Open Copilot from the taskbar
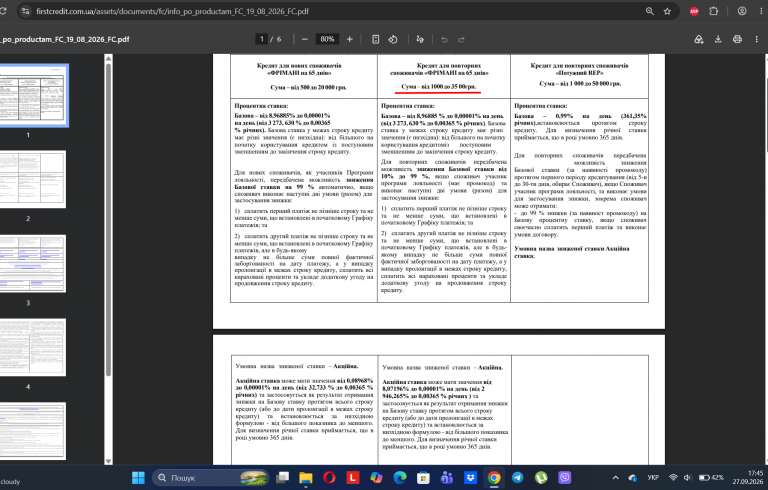The width and height of the screenshot is (768, 490). (x=376, y=477)
